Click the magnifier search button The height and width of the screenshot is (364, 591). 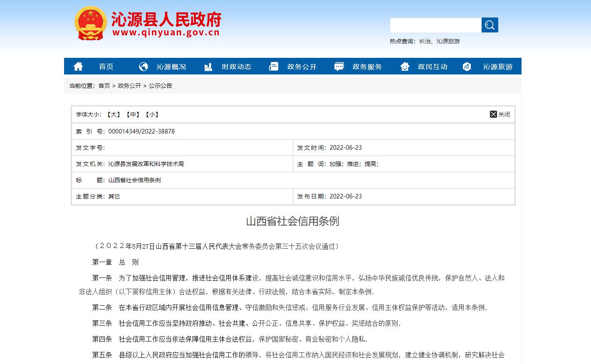coord(490,25)
